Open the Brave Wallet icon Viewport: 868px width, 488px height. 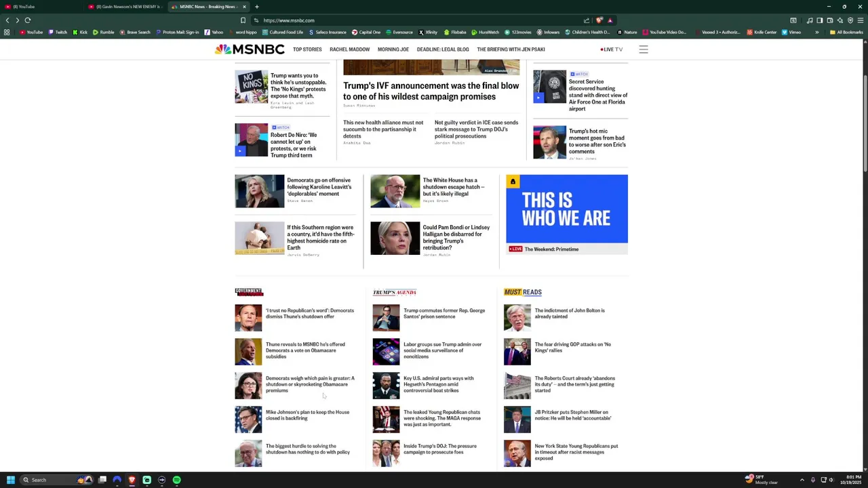pyautogui.click(x=829, y=20)
